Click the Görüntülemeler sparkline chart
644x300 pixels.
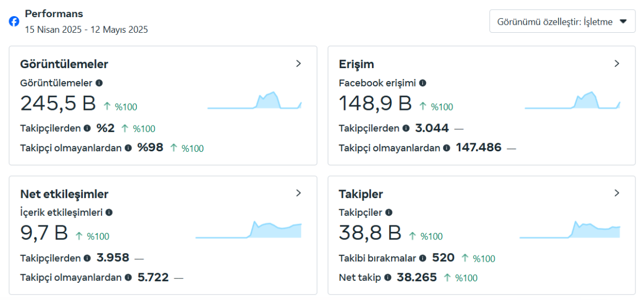coord(254,100)
